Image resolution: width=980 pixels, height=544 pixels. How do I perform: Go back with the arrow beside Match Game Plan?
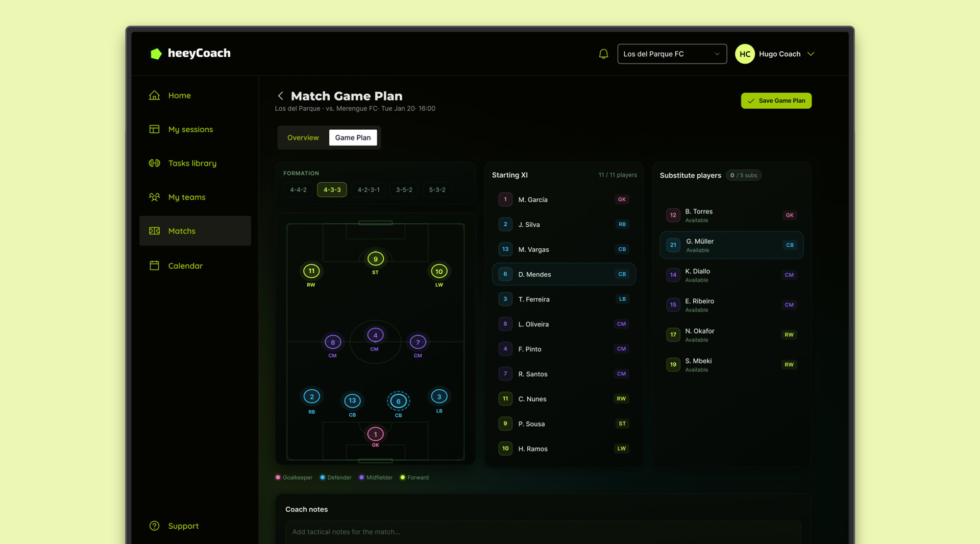click(x=280, y=96)
